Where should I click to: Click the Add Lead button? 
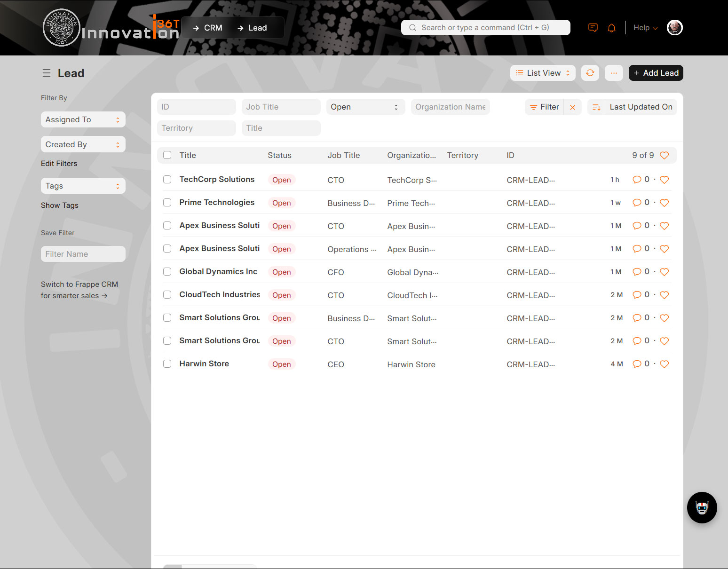click(656, 73)
